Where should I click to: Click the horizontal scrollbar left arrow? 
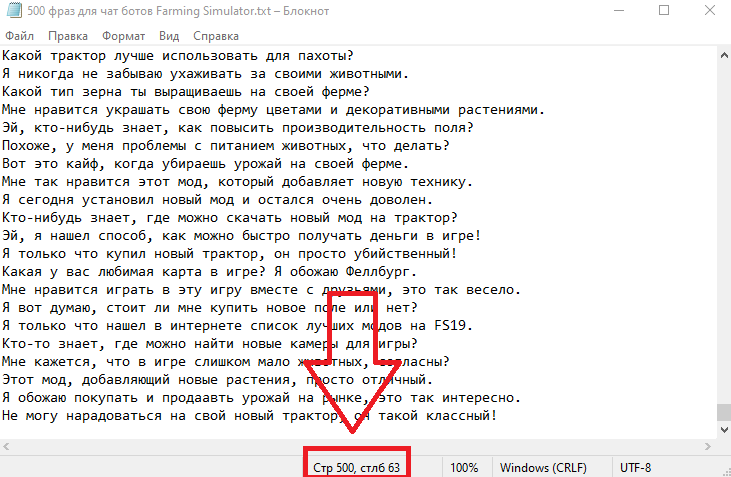point(6,446)
